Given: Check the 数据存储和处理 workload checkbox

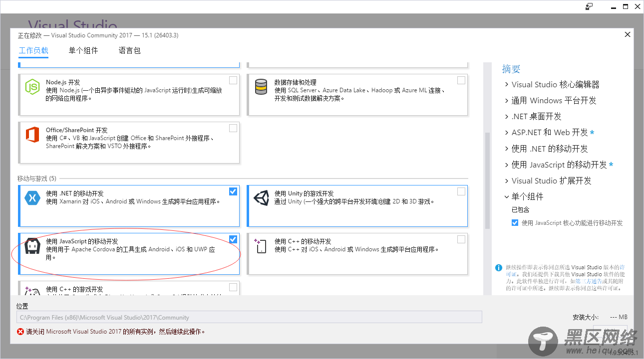Looking at the screenshot, I should [461, 80].
